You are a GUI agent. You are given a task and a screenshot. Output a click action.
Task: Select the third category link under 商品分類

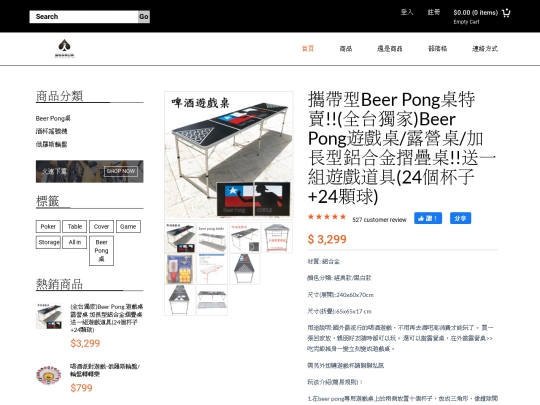[x=51, y=144]
